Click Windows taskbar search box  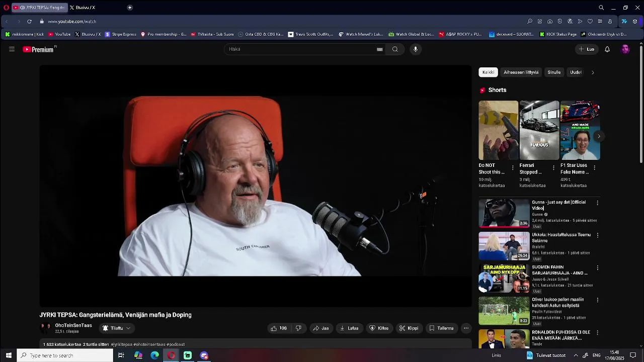click(x=65, y=355)
